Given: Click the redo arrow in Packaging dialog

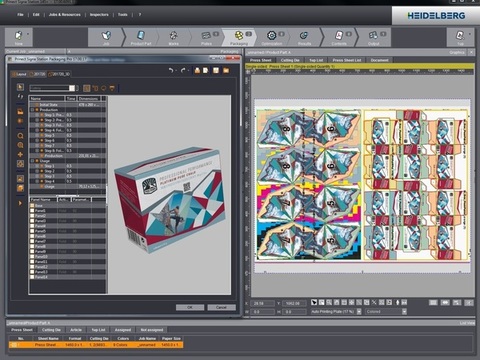Looking at the screenshot, I should pos(183,70).
